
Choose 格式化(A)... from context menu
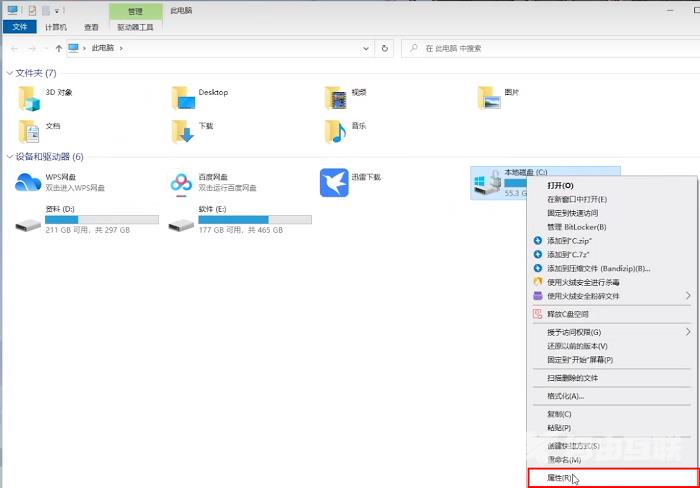(x=565, y=396)
